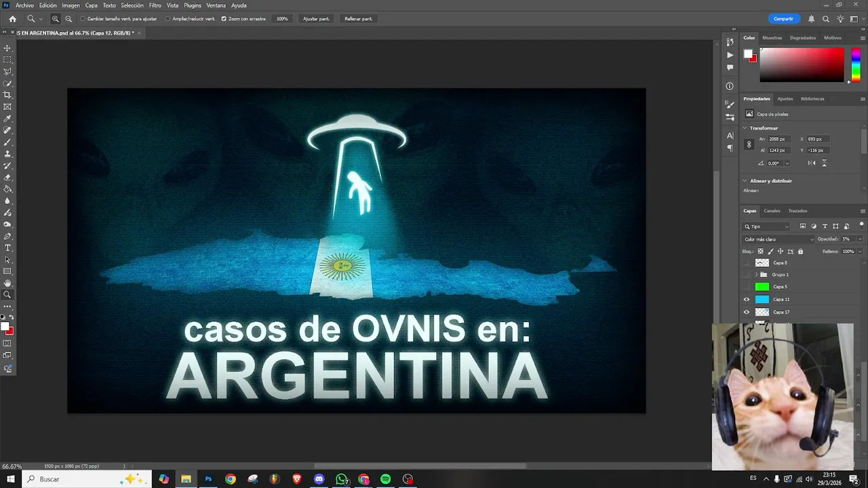Viewport: 868px width, 488px height.
Task: Toggle Quick Mask mode icon
Action: click(x=7, y=343)
